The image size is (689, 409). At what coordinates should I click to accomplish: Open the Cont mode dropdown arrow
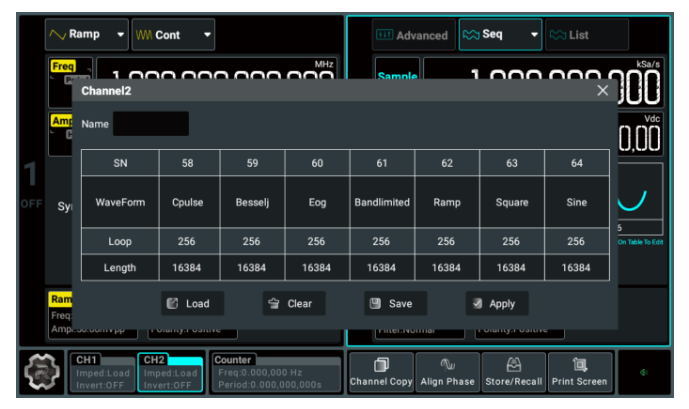[x=207, y=34]
